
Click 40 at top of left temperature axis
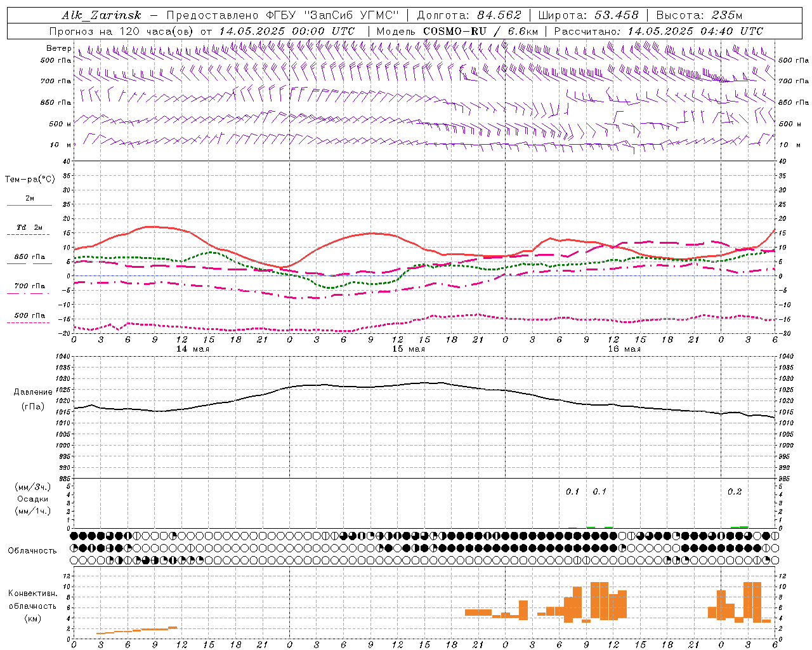pyautogui.click(x=67, y=162)
